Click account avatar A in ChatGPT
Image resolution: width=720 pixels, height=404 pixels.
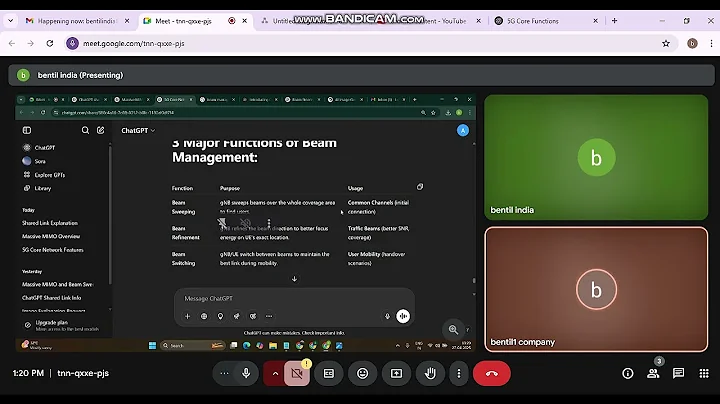click(x=463, y=130)
